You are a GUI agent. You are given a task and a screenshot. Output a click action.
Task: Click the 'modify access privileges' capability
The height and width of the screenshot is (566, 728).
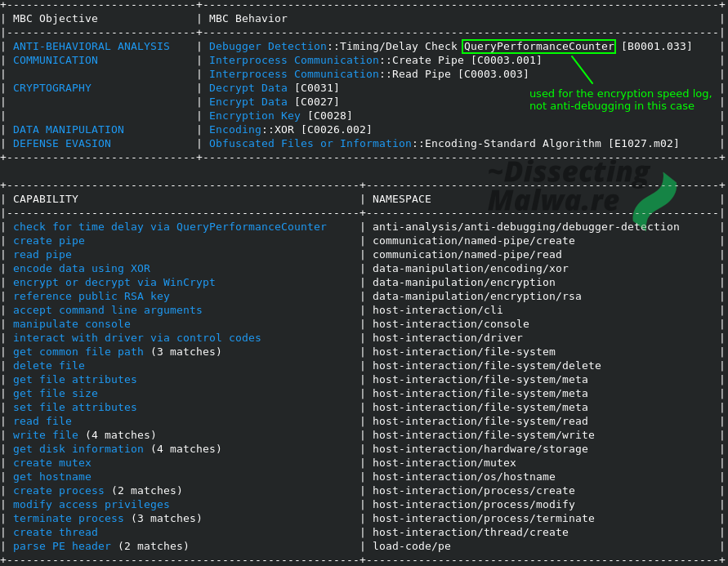coord(91,504)
